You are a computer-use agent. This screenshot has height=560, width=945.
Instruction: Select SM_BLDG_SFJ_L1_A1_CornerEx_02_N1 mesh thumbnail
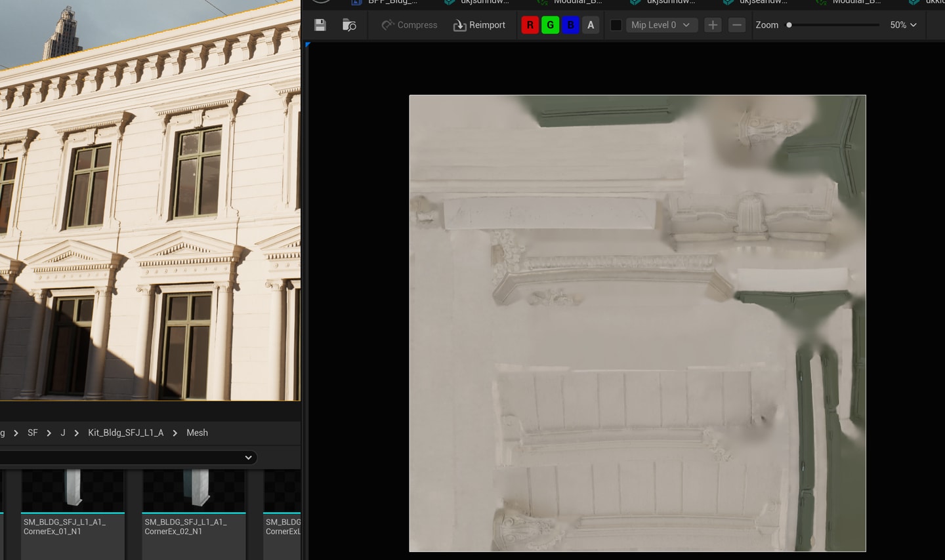click(x=194, y=489)
